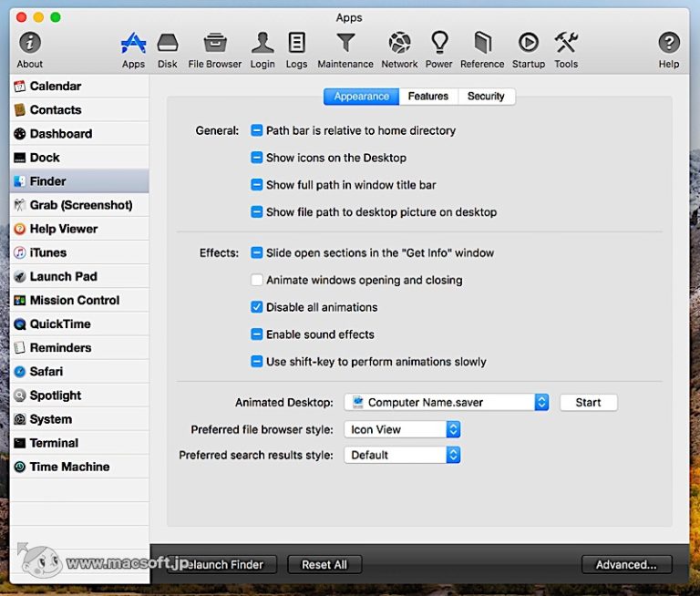Select Help Viewer in the sidebar
Screen dimensions: 700x596
click(x=79, y=229)
